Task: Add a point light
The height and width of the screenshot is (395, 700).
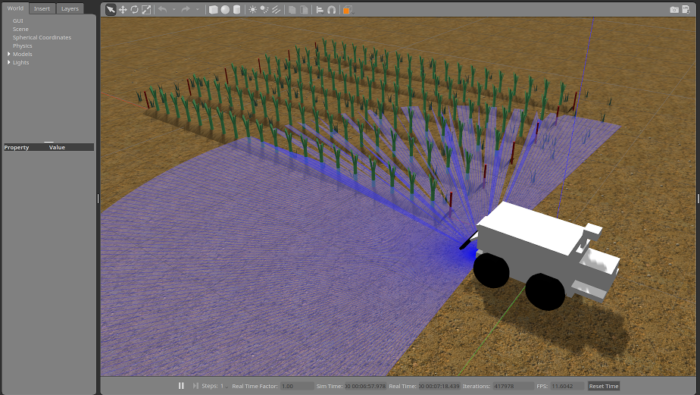Action: point(253,9)
